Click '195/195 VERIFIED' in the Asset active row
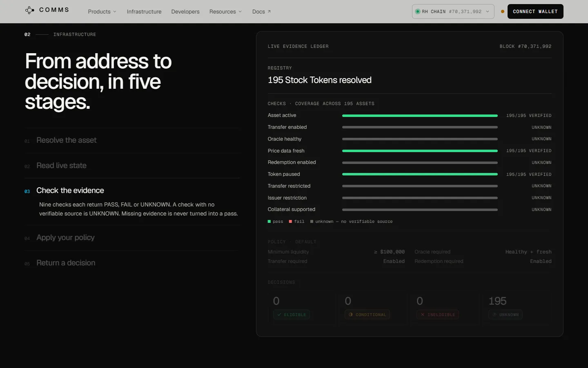588x368 pixels. (529, 116)
